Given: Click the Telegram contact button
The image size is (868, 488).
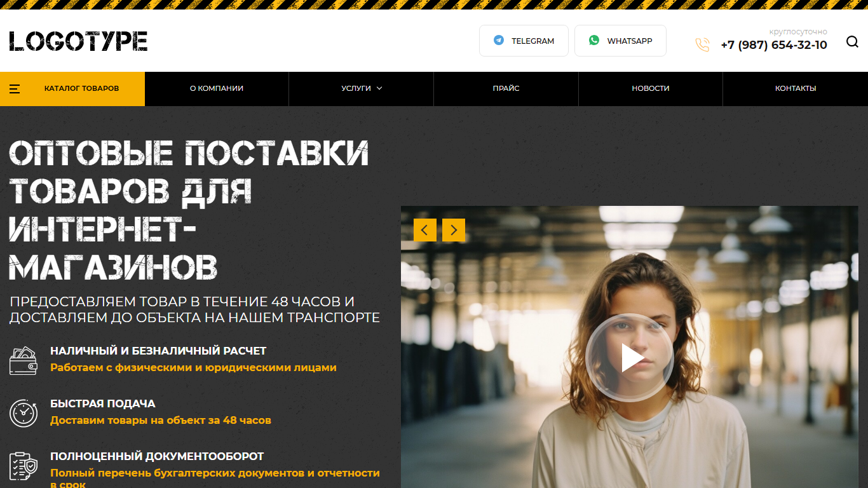Looking at the screenshot, I should 524,41.
